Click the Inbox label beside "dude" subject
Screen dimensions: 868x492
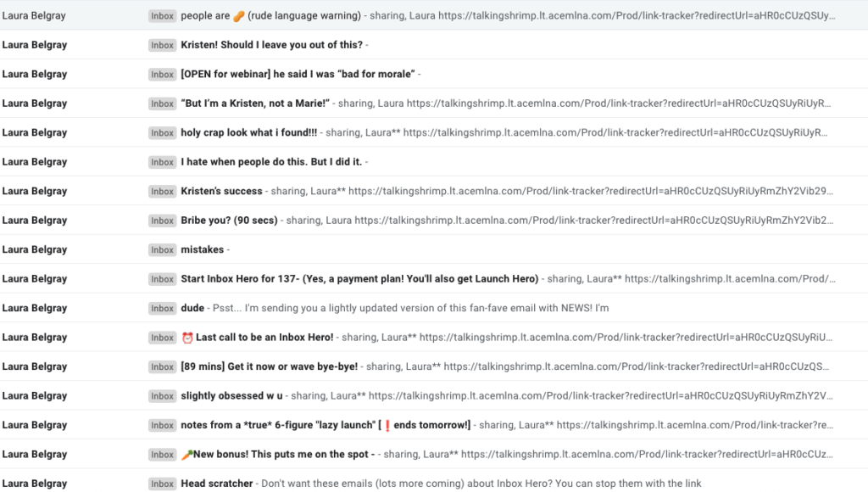(x=163, y=308)
